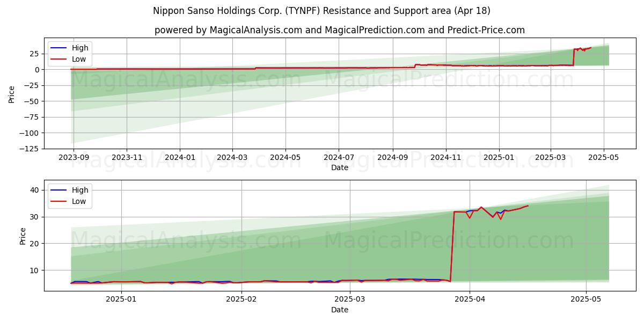Click the 'powered by MagicalAnalysis.com' subtitle
Viewport: 644px width, 322px height.
(340, 30)
